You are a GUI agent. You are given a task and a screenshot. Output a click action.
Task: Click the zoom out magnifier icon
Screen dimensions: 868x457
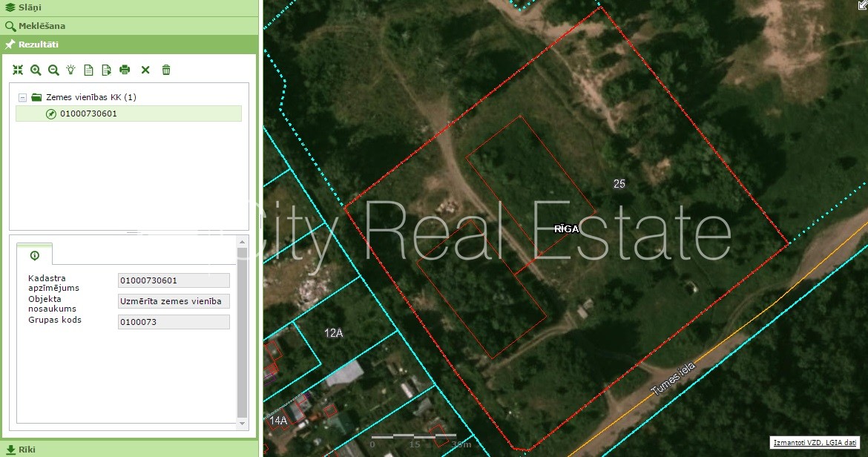(53, 70)
